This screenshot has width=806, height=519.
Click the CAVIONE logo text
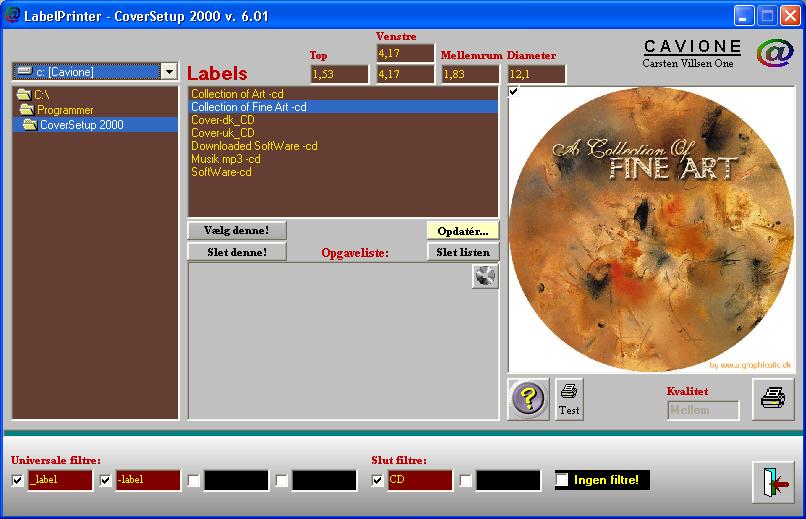point(692,47)
